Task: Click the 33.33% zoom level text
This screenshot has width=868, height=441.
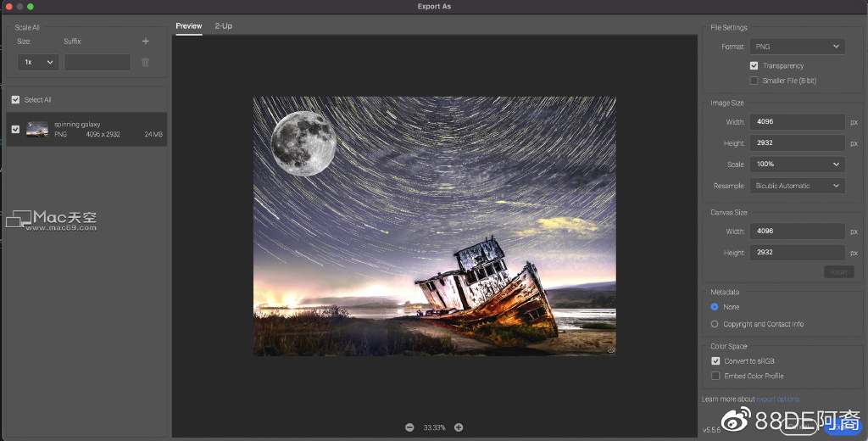Action: coord(435,427)
